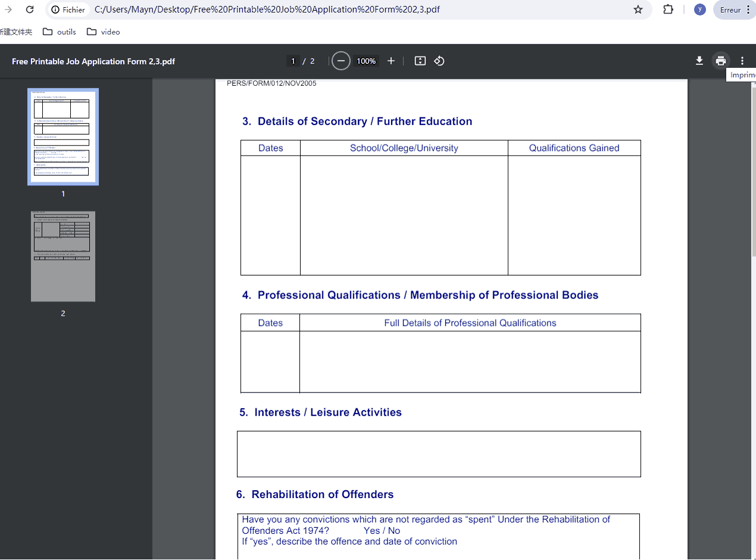Click Full Details of Professional Qualifications header

pos(470,323)
